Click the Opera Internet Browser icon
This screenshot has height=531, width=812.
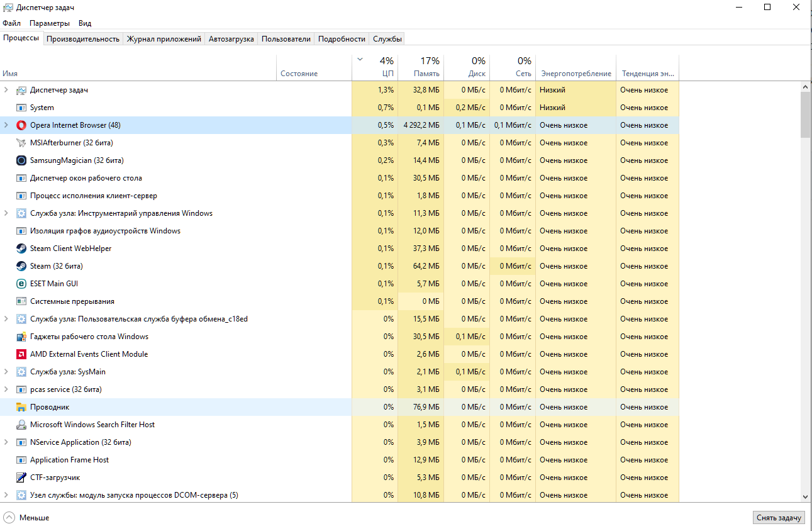coord(21,125)
